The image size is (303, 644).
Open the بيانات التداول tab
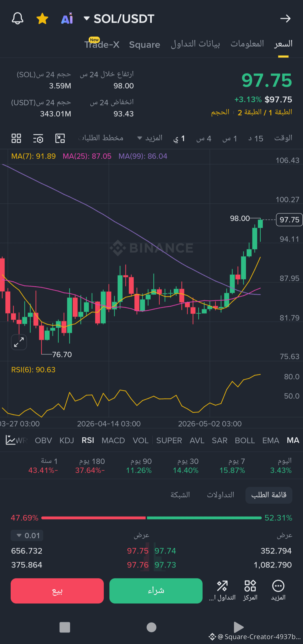[196, 44]
